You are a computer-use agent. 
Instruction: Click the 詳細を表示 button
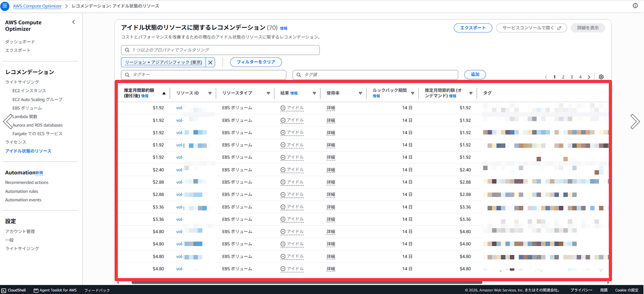coord(588,28)
